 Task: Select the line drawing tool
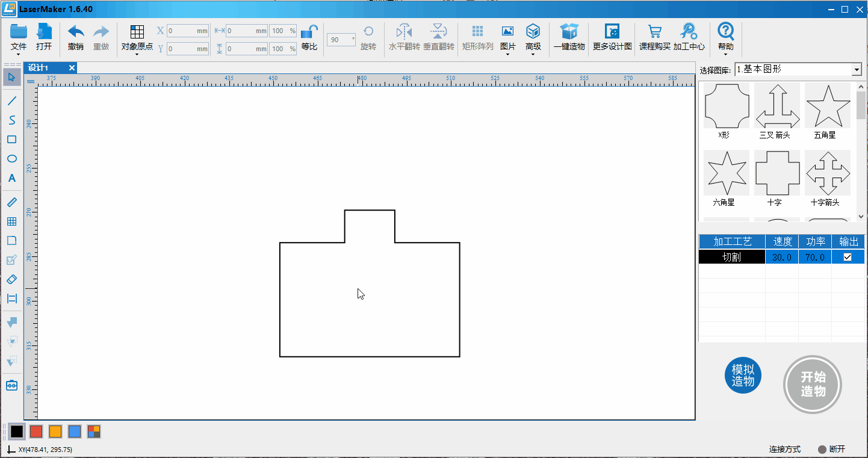pos(12,101)
